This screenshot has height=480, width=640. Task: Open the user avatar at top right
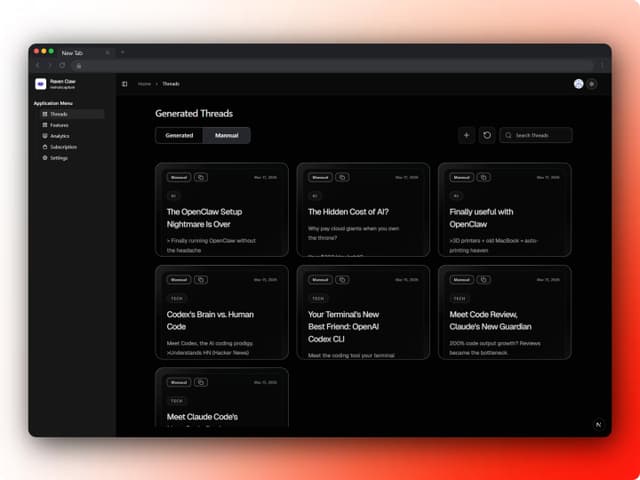point(578,84)
